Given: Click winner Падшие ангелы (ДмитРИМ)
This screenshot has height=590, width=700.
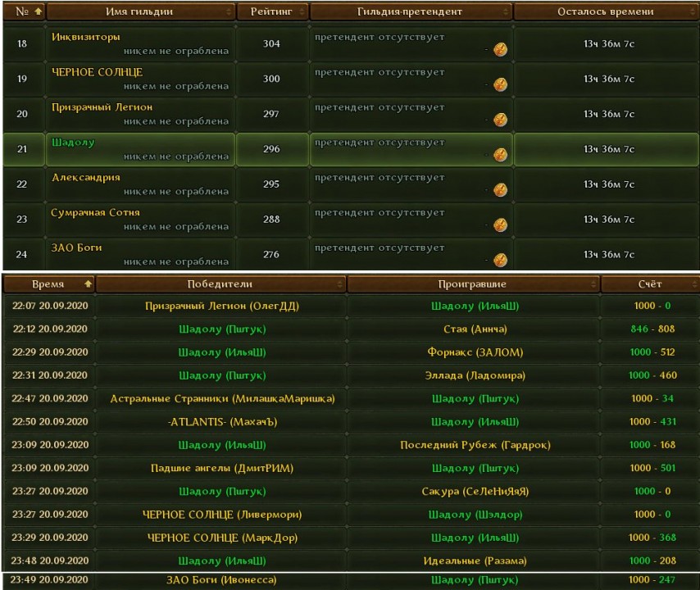Looking at the screenshot, I should click(x=222, y=469).
